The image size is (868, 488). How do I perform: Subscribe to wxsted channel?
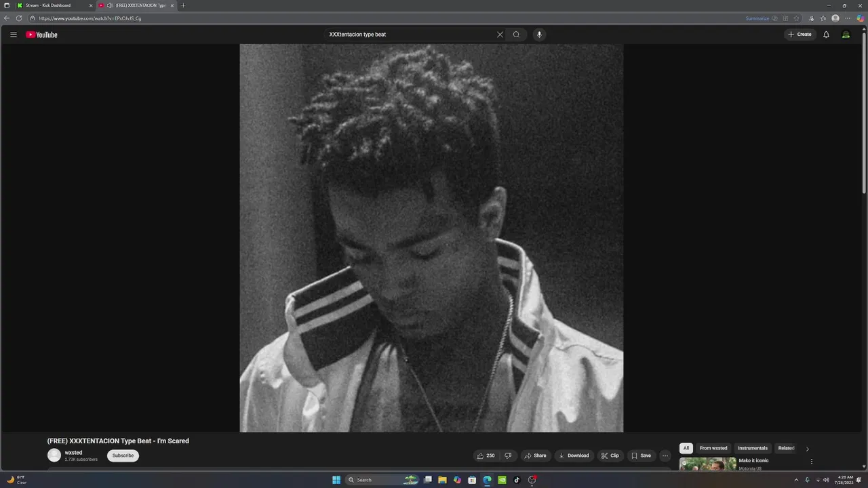tap(123, 455)
